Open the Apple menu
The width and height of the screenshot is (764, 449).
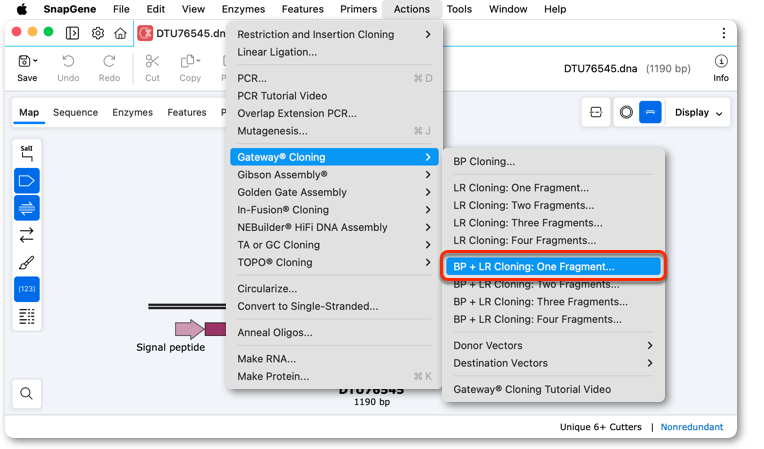pyautogui.click(x=22, y=9)
